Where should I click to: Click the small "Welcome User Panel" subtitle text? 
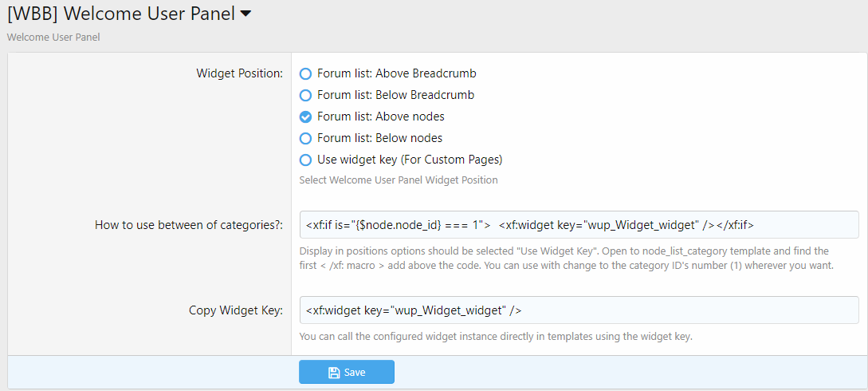(53, 37)
